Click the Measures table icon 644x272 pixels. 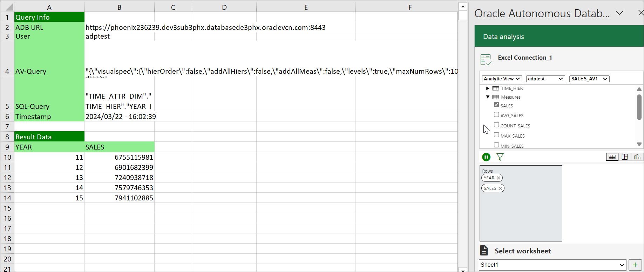[496, 97]
